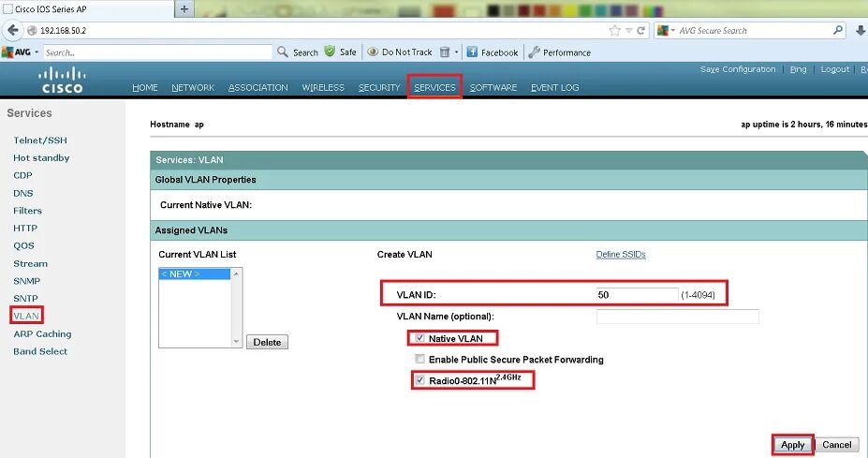Open Telnet/SSH in Services sidebar
Viewport: 868px width, 458px height.
pyautogui.click(x=40, y=140)
